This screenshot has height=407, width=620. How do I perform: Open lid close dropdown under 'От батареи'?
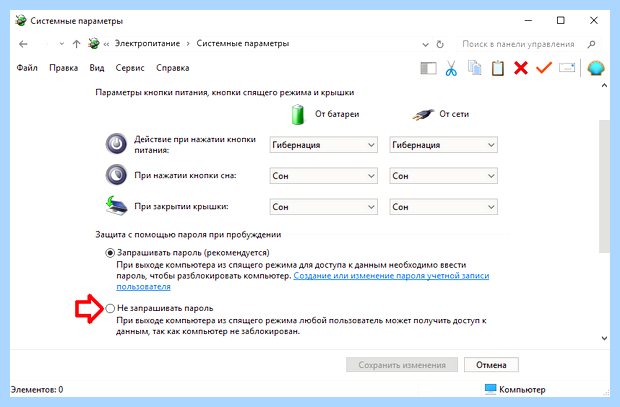(x=323, y=206)
